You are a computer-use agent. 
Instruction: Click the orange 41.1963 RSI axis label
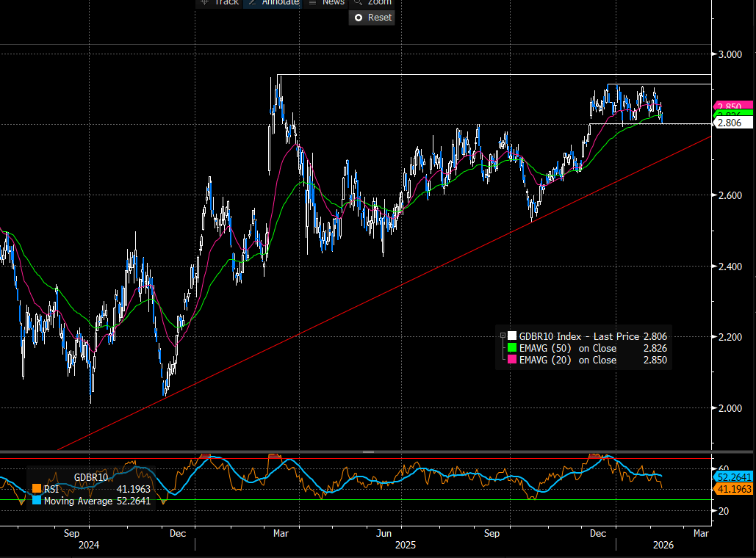pos(735,489)
